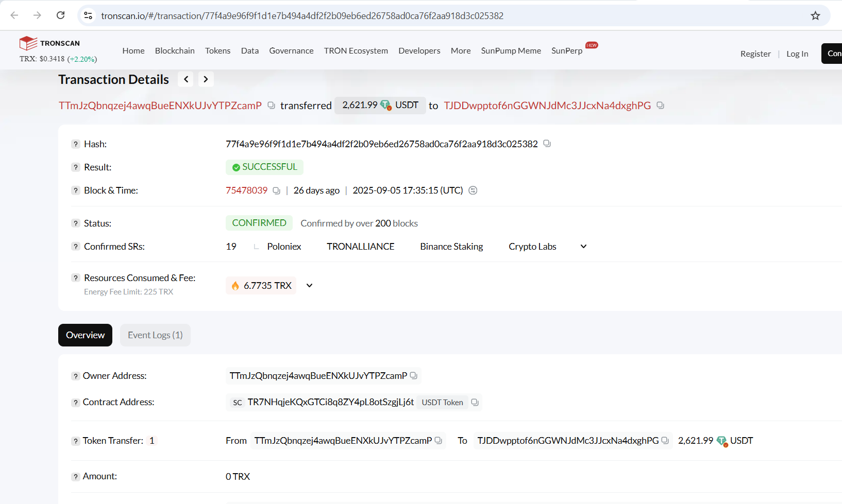Open the TR7NHqje contract address link
Image resolution: width=842 pixels, height=504 pixels.
[331, 402]
